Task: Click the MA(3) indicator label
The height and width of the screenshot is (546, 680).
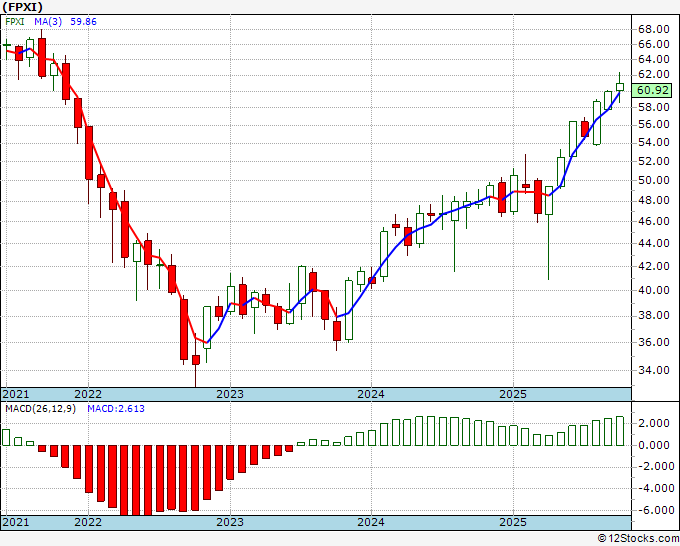Action: click(48, 22)
